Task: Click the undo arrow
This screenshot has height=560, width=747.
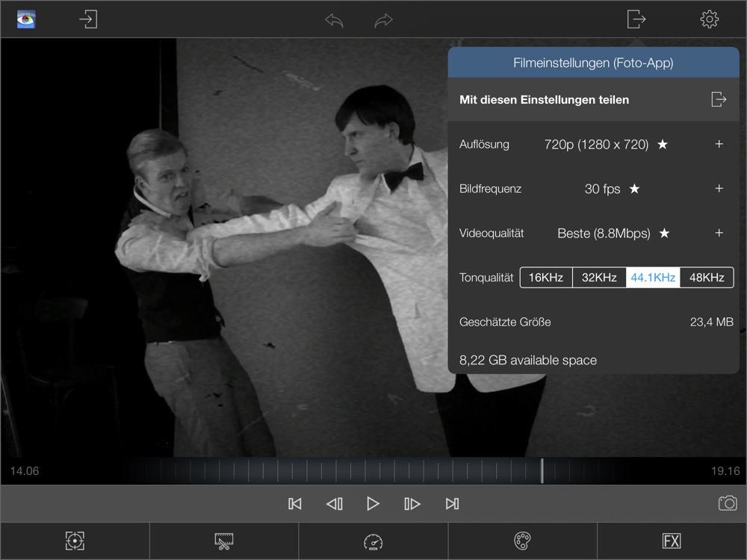Action: tap(334, 20)
